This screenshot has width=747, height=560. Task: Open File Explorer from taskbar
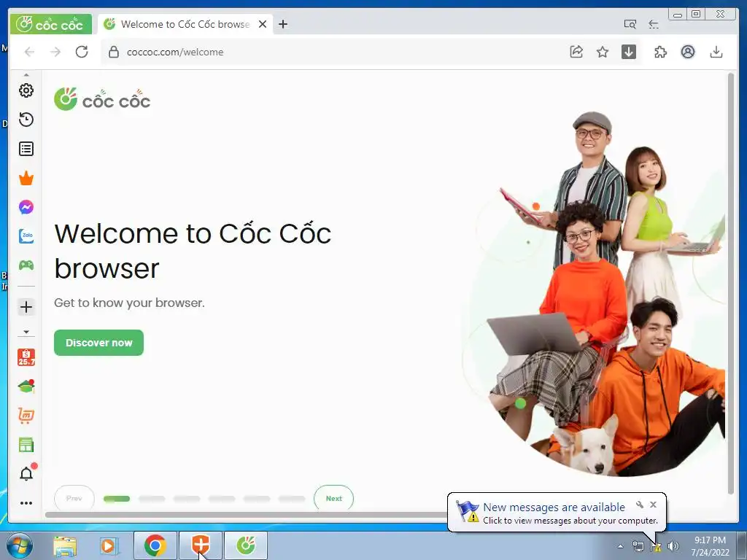(65, 545)
